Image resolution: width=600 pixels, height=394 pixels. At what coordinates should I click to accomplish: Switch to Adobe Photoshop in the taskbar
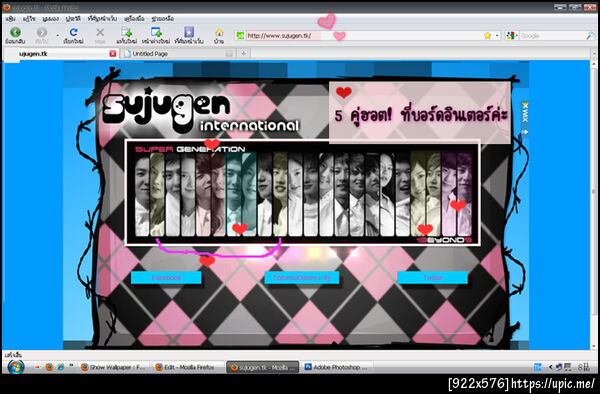tap(336, 367)
